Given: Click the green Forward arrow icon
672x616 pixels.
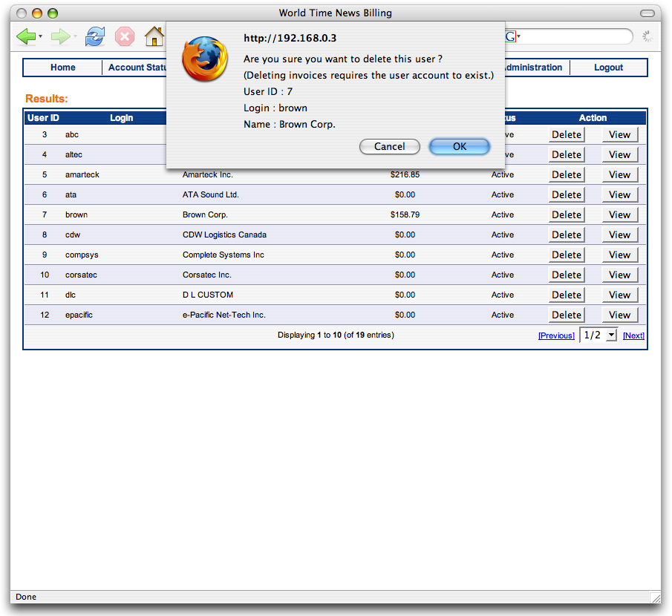Looking at the screenshot, I should tap(60, 36).
